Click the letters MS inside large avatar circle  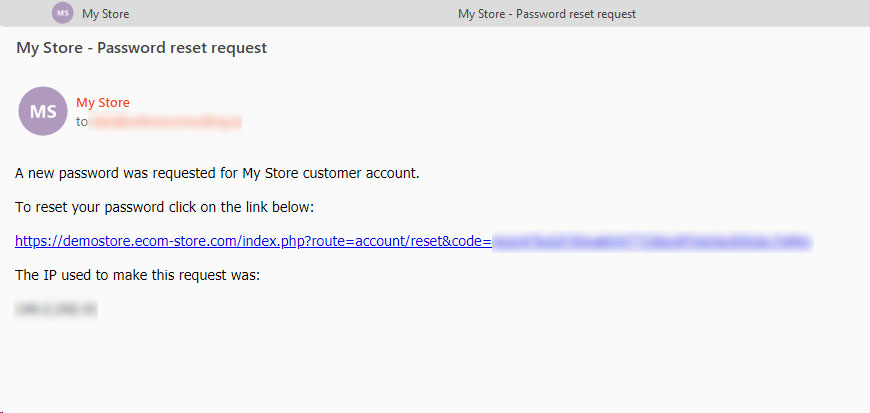(x=43, y=112)
